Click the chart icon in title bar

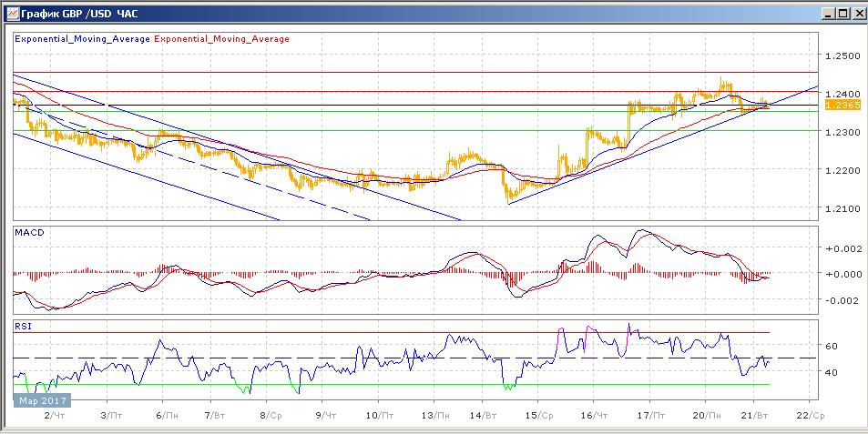pos(11,13)
